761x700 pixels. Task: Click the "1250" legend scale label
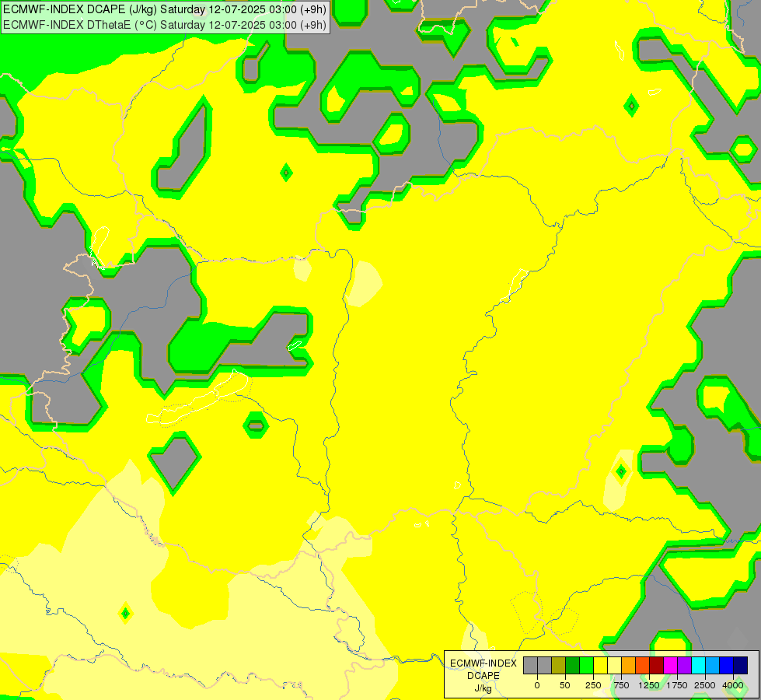(x=649, y=685)
